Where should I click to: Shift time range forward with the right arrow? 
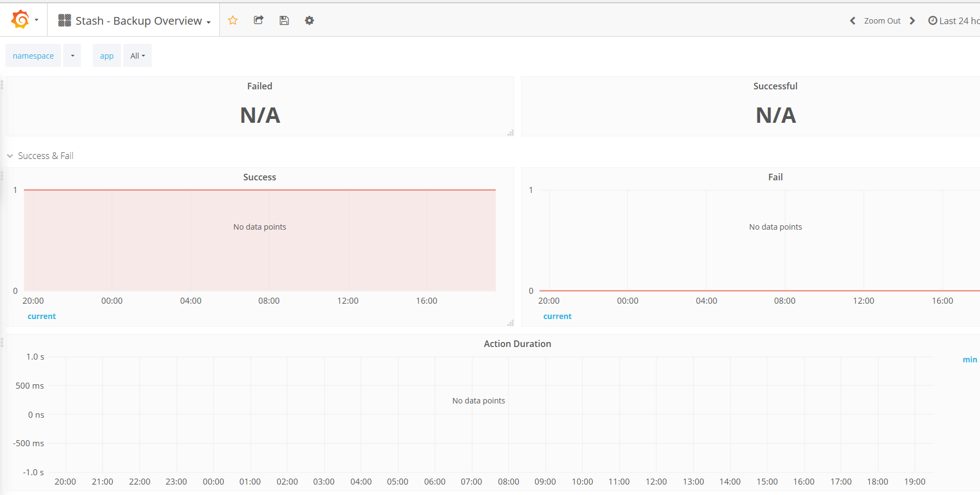pyautogui.click(x=912, y=20)
